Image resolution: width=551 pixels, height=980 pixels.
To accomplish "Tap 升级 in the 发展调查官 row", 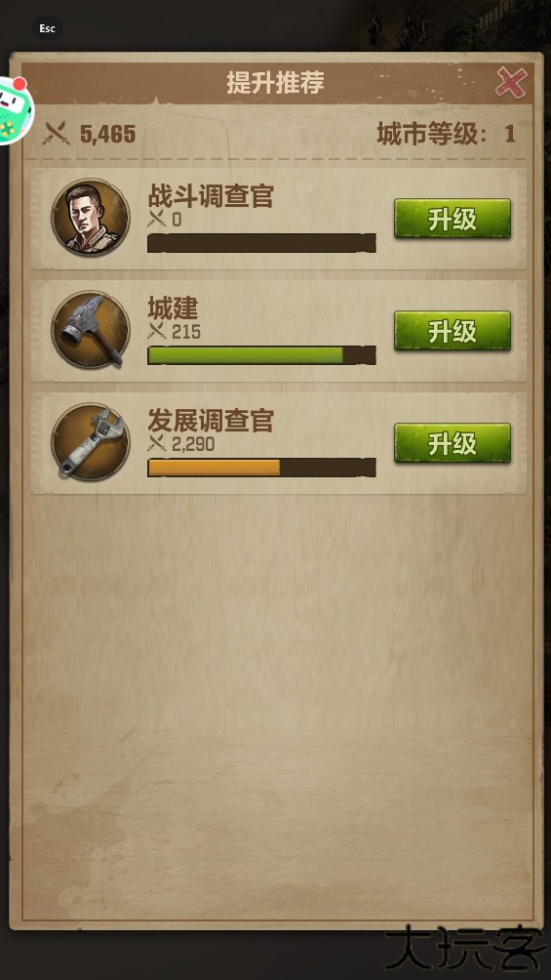I will (453, 443).
